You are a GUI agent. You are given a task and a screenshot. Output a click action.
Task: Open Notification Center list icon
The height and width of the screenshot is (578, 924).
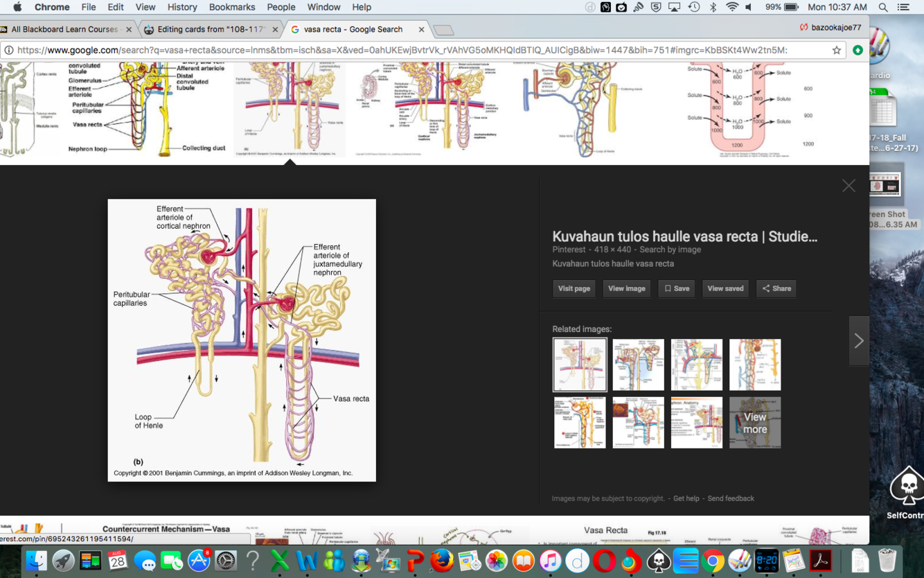point(903,7)
